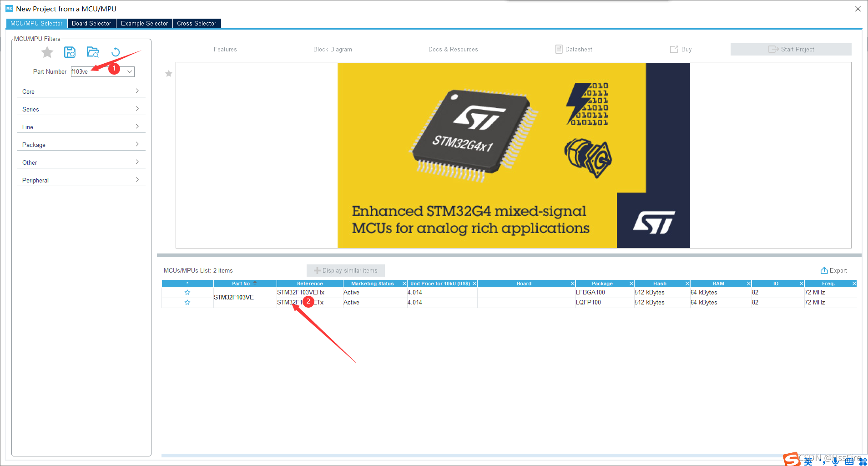Click the Buy label
The image size is (868, 466).
pyautogui.click(x=686, y=49)
